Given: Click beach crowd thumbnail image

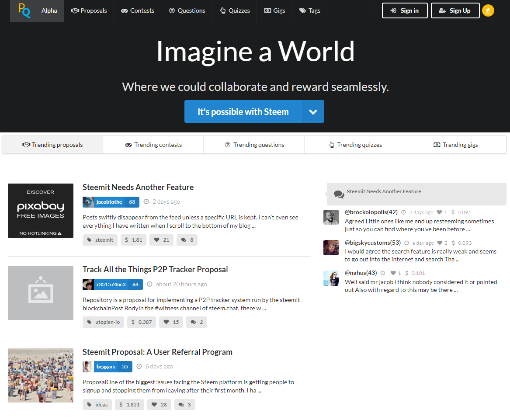Looking at the screenshot, I should click(x=41, y=375).
